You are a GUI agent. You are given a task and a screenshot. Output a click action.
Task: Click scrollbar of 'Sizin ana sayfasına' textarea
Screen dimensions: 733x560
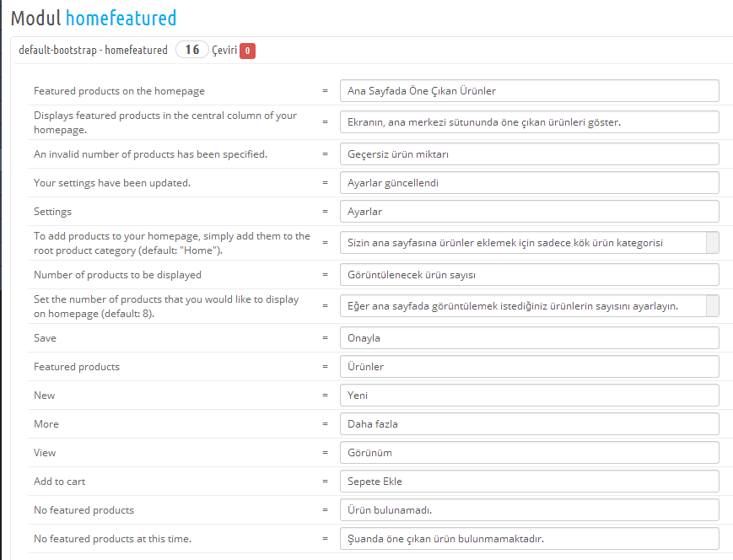[x=712, y=243]
